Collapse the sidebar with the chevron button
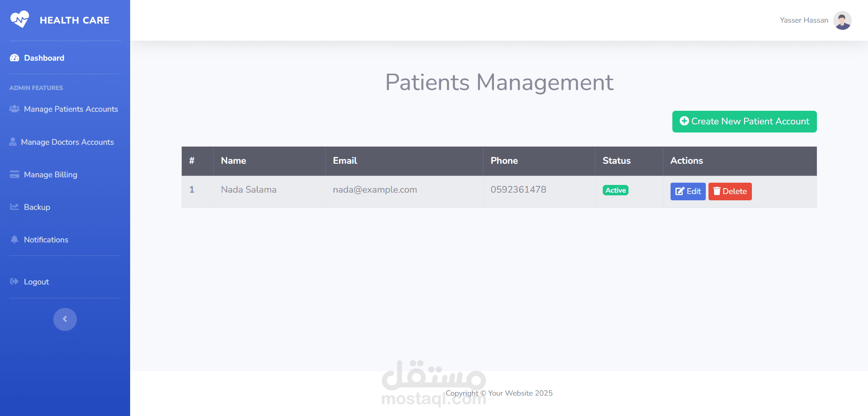 point(65,319)
